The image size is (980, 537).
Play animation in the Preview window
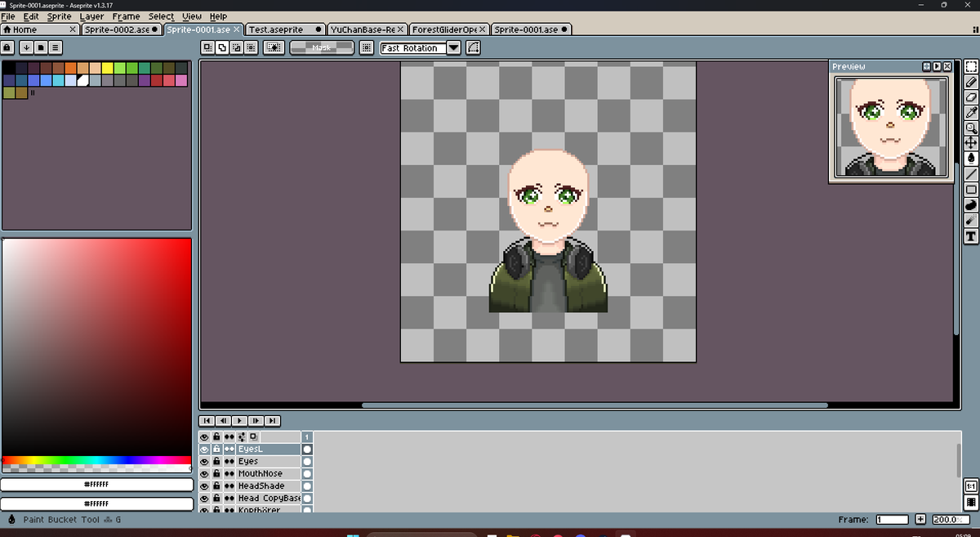pyautogui.click(x=937, y=66)
